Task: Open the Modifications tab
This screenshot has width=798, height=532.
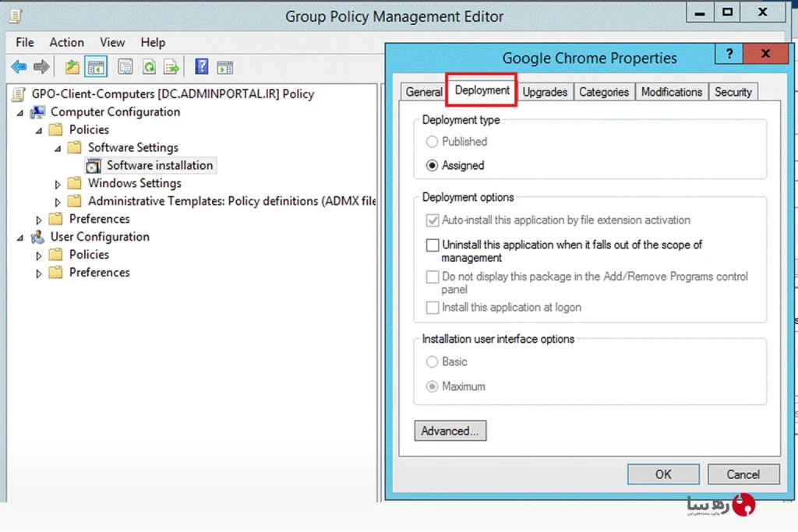Action: pyautogui.click(x=671, y=92)
